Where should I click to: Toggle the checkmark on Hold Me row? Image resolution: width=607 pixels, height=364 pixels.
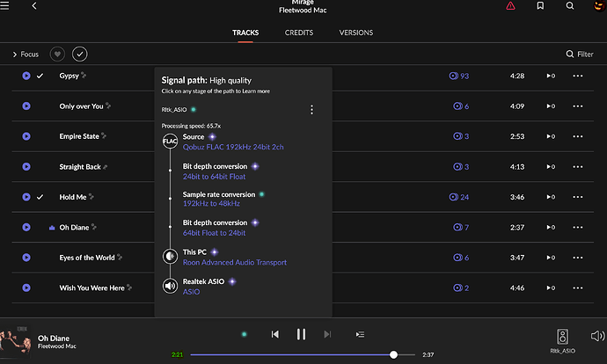tap(40, 197)
